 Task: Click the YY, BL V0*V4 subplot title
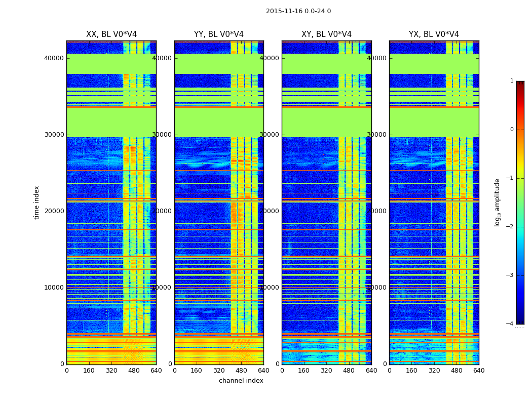pyautogui.click(x=219, y=34)
